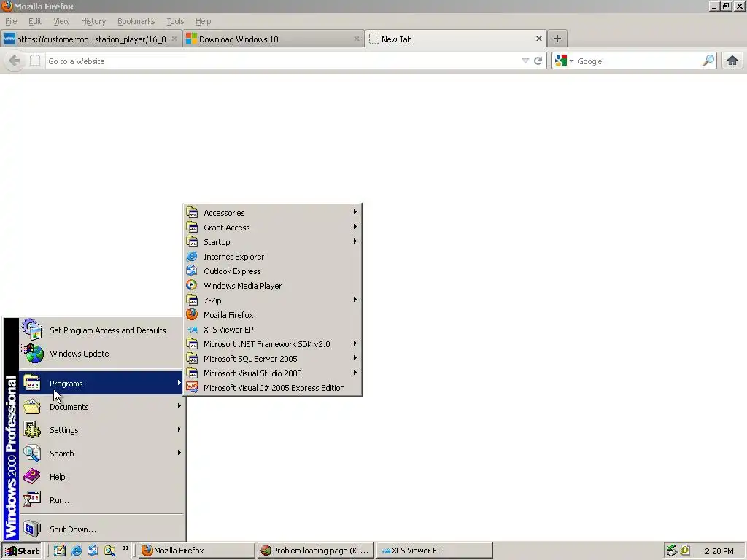This screenshot has height=560, width=747.
Task: Switch to the Download Windows 10 tab
Action: point(273,39)
